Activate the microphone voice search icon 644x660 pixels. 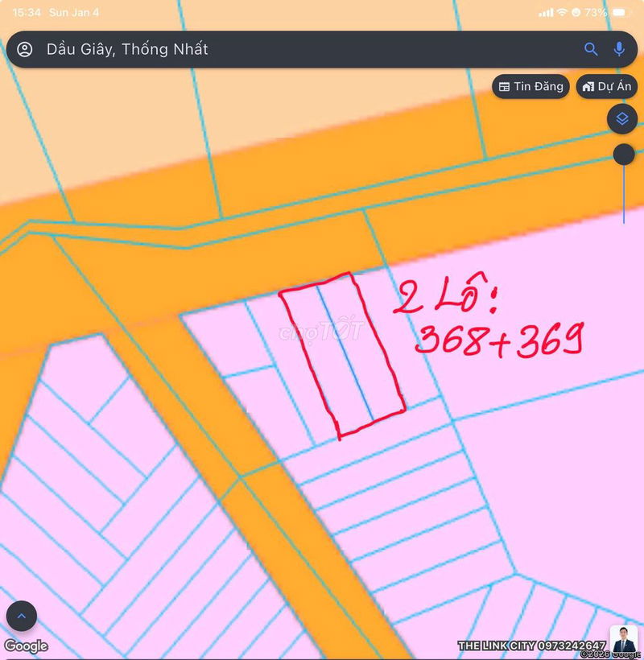pos(619,49)
